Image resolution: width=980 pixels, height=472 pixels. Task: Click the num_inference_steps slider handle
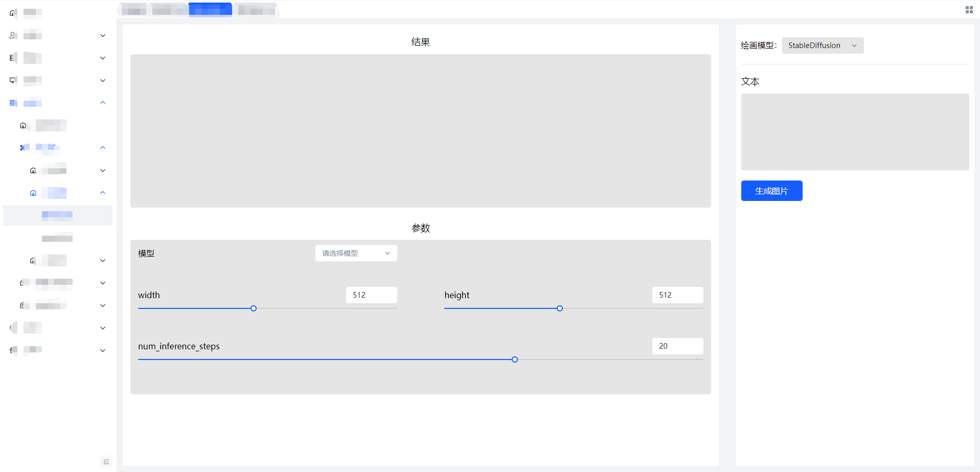click(515, 359)
